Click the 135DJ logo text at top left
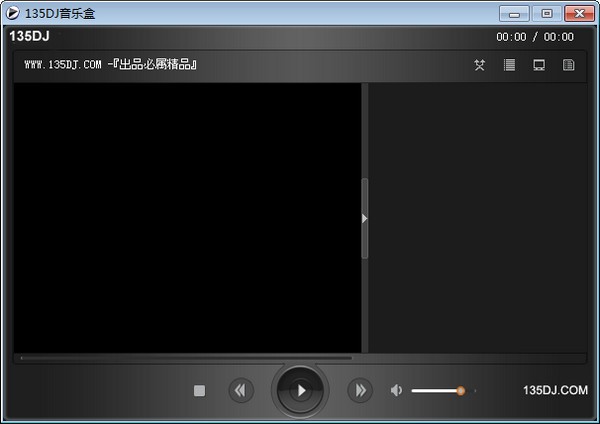The height and width of the screenshot is (424, 600). point(29,36)
